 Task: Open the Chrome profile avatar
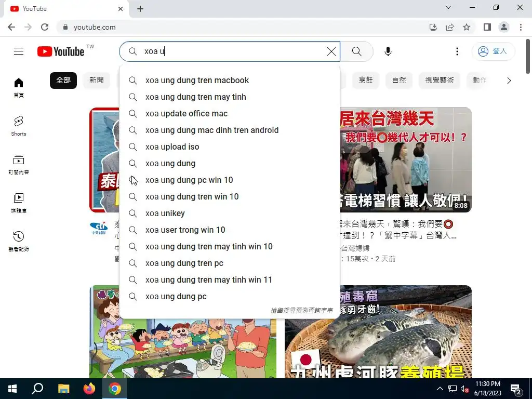(504, 27)
